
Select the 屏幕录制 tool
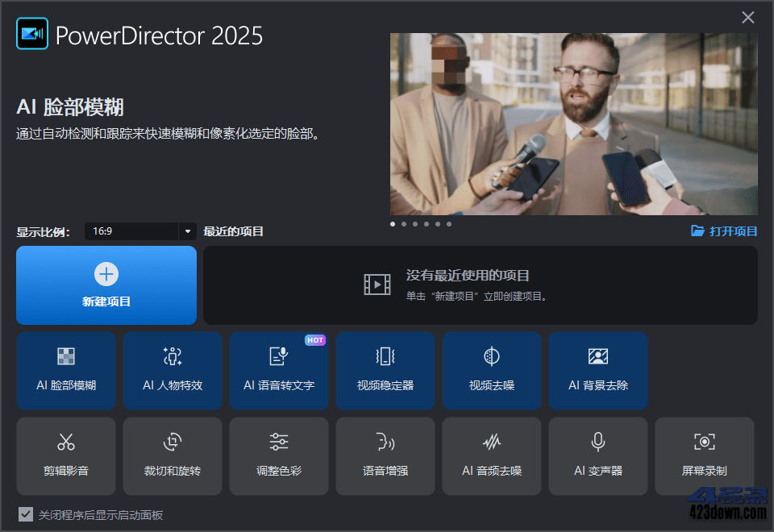click(705, 456)
